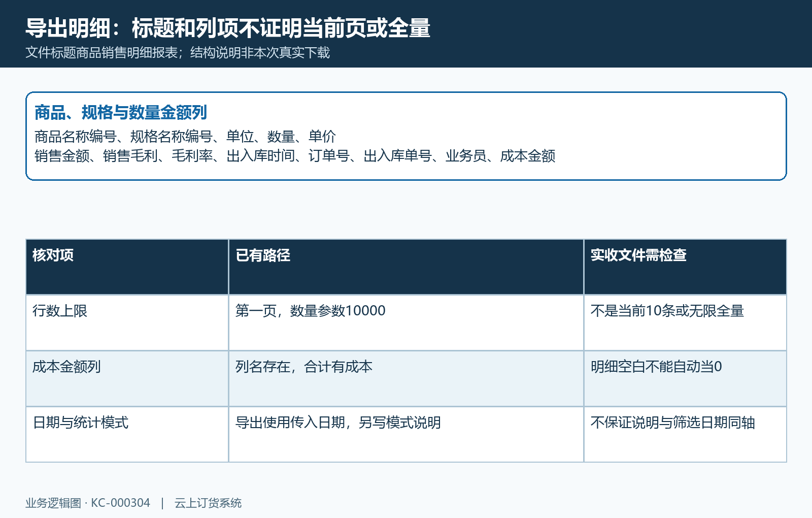Click the 核对项 column header
This screenshot has height=518, width=812.
tap(127, 267)
